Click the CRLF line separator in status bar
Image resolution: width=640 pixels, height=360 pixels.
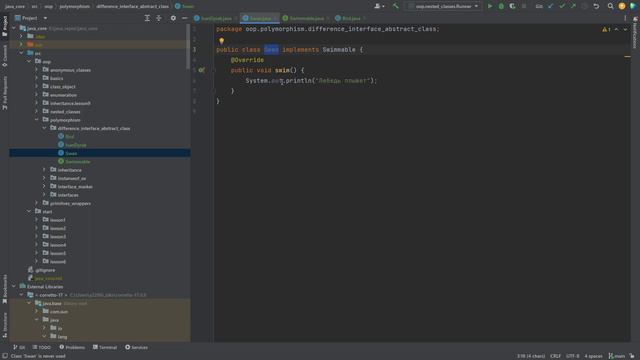click(556, 356)
